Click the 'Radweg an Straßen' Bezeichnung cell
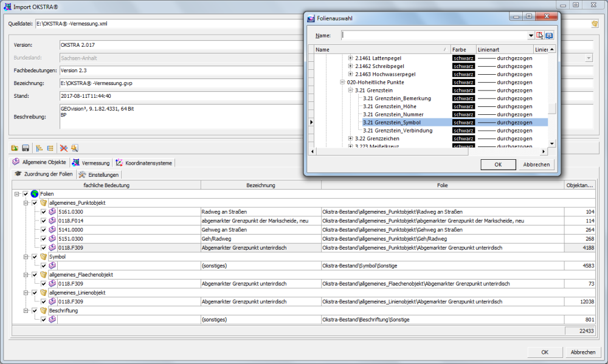This screenshot has width=608, height=364. pos(261,211)
